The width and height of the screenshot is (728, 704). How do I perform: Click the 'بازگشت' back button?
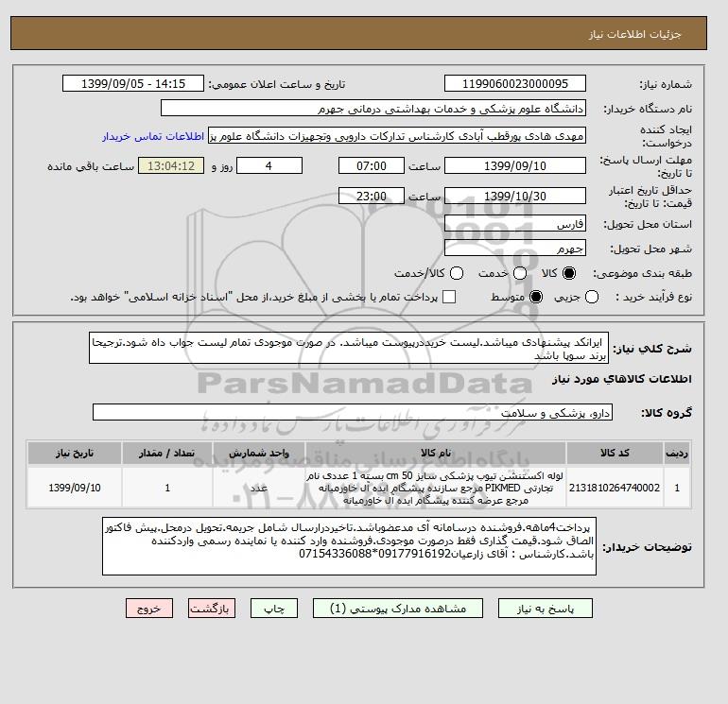pyautogui.click(x=212, y=608)
